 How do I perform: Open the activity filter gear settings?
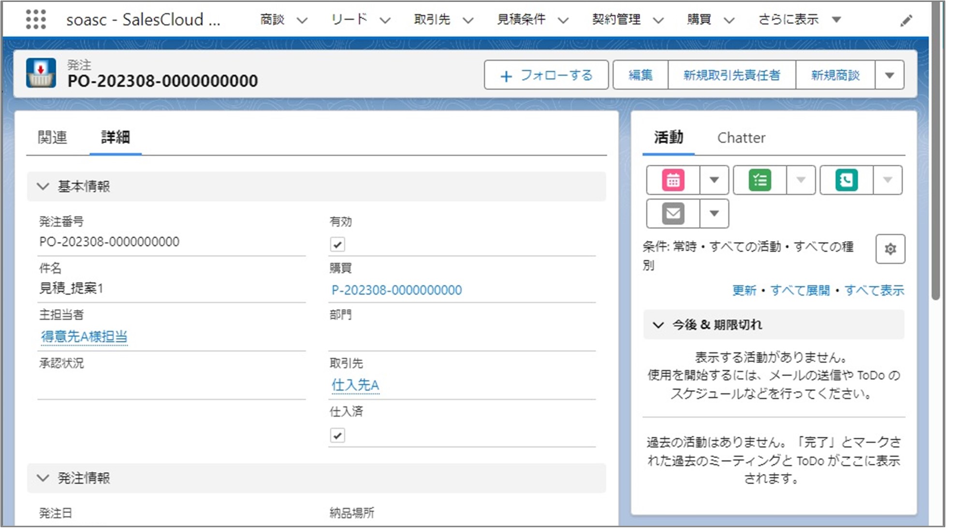click(890, 249)
